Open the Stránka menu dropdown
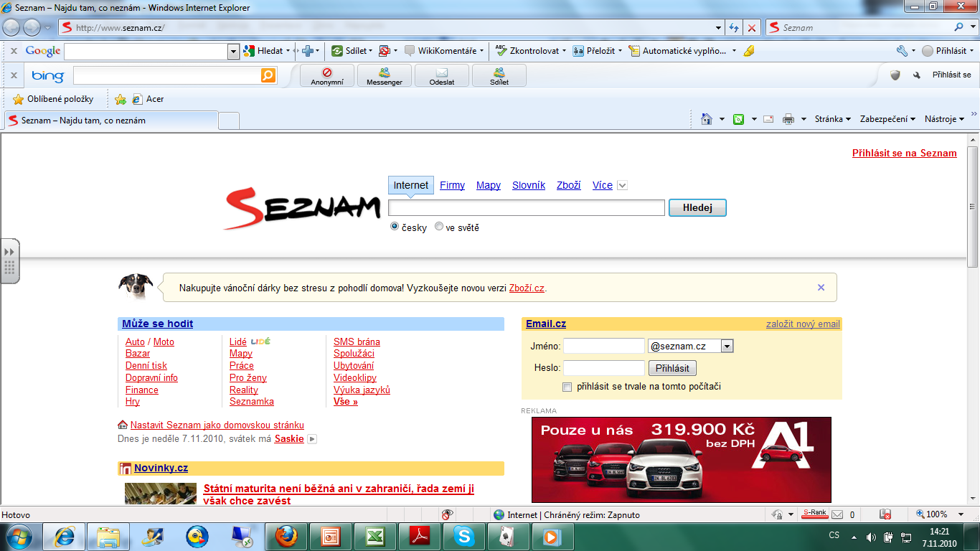This screenshot has height=551, width=980. click(x=833, y=119)
